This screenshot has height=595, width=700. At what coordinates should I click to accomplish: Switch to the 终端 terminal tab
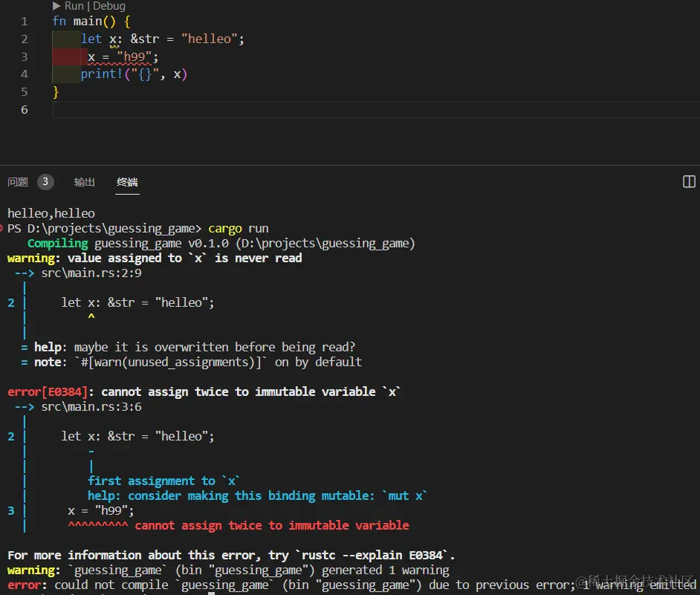pyautogui.click(x=127, y=182)
